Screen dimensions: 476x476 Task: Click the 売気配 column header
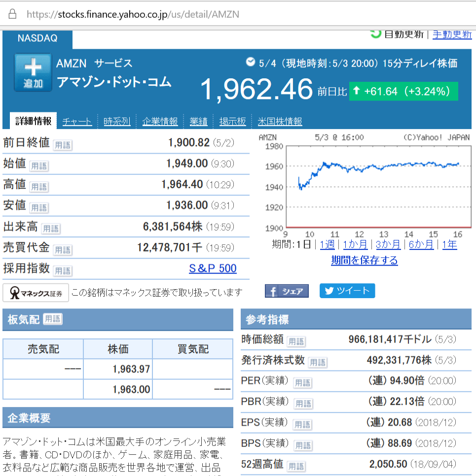tap(43, 349)
